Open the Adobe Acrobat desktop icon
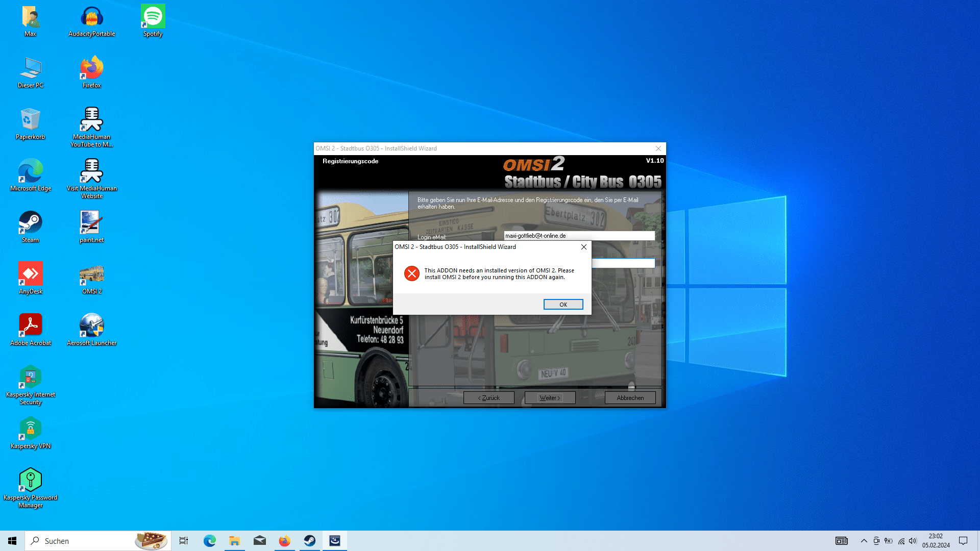 click(31, 326)
